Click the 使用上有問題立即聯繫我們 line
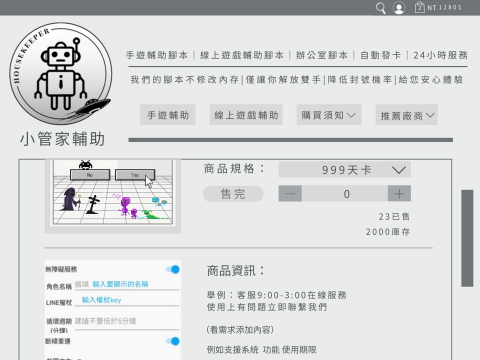The width and height of the screenshot is (480, 360). 267,307
